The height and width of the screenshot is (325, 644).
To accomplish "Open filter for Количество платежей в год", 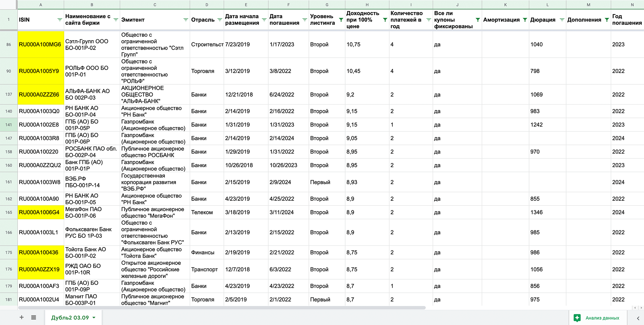I will (x=429, y=20).
